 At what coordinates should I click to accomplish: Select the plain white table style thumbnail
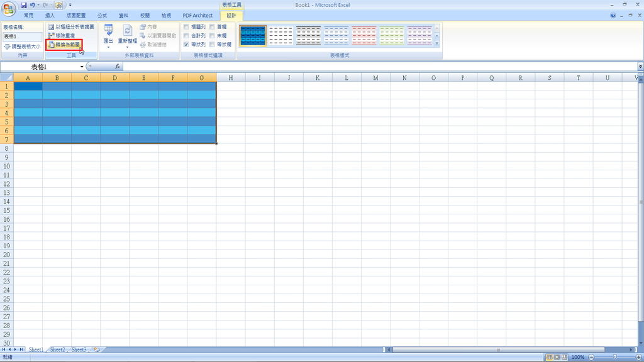coord(280,36)
